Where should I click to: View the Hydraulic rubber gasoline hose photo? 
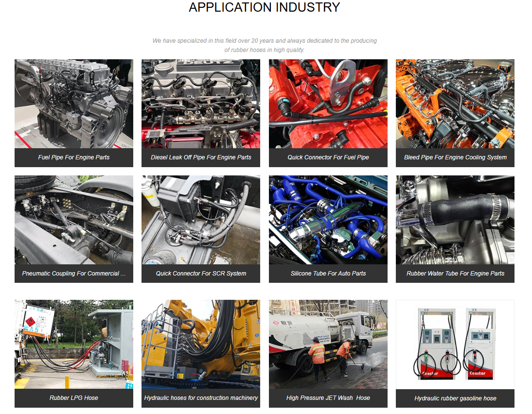point(455,344)
